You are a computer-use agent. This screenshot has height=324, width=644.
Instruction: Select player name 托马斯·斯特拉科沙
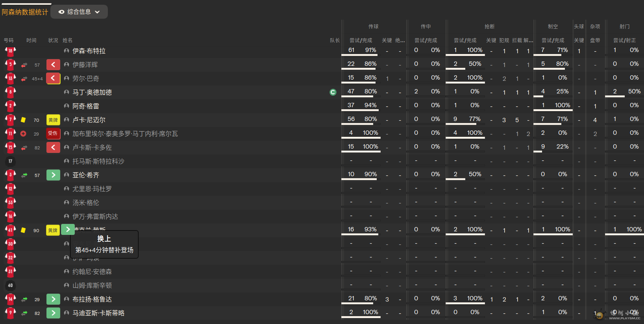(x=98, y=161)
